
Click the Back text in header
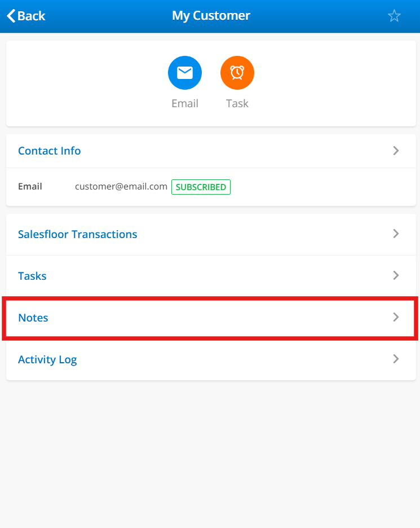[x=32, y=16]
